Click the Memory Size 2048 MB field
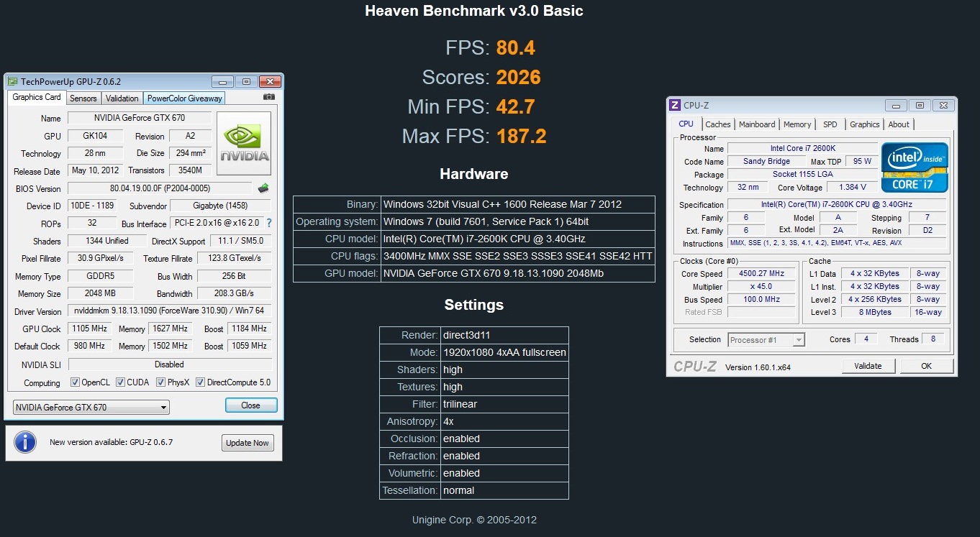 pos(100,293)
